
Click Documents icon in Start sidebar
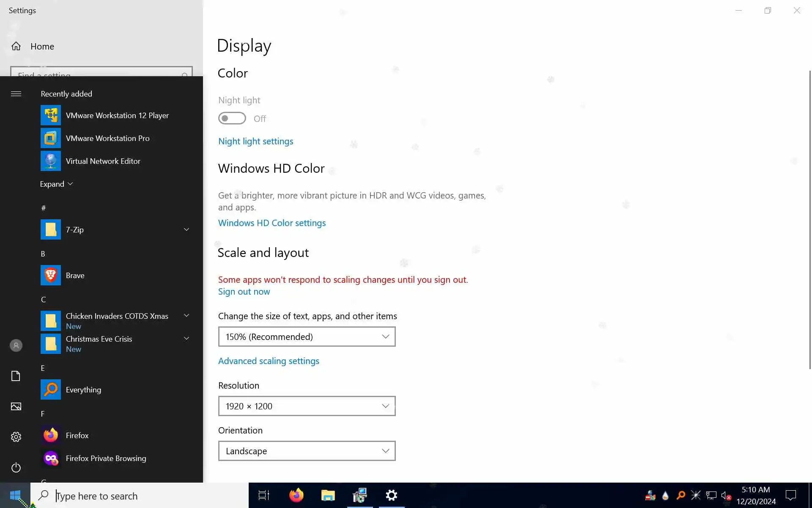[x=16, y=376]
